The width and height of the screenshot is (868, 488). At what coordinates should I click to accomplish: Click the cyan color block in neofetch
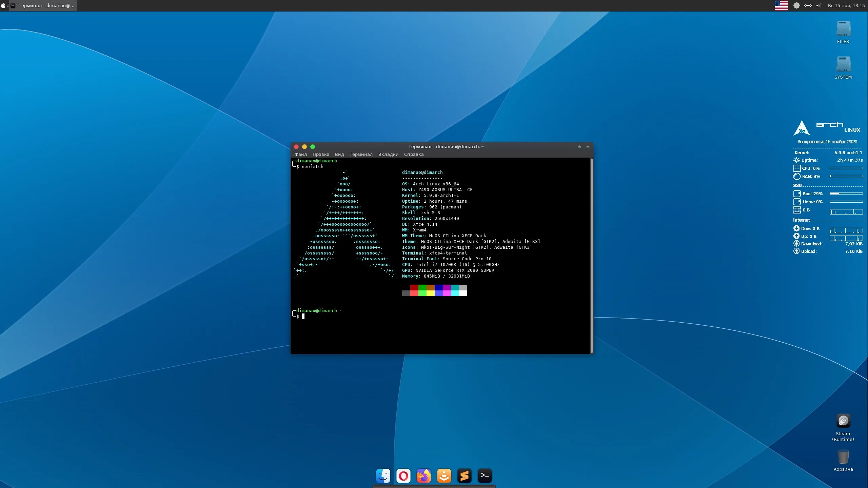[455, 293]
